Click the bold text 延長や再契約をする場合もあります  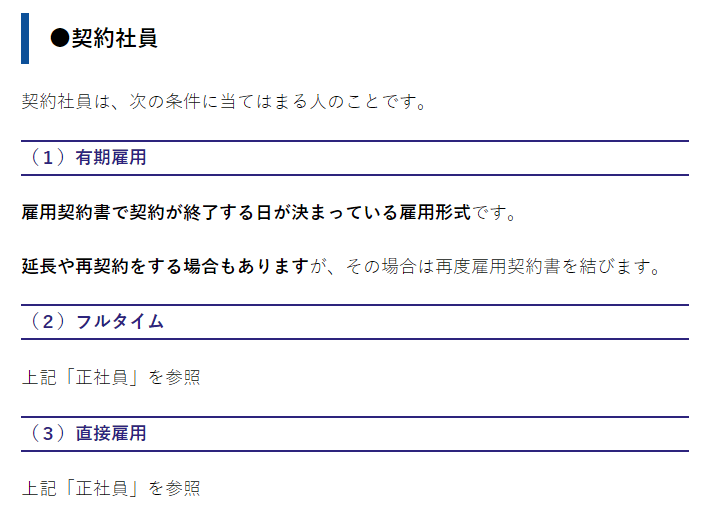166,267
